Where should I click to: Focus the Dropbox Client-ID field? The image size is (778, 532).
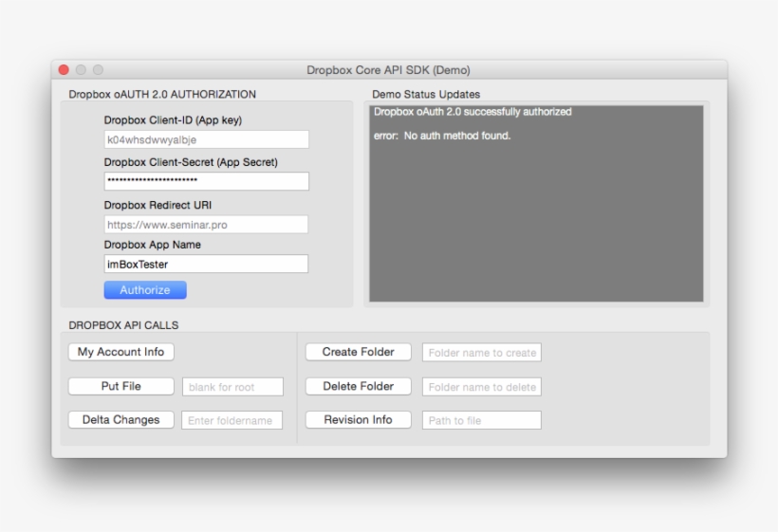tap(207, 139)
